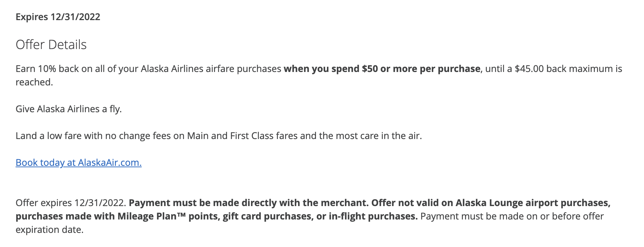The image size is (644, 247).
Task: Click 'Payment must be made on or before' text
Action: [x=491, y=216]
